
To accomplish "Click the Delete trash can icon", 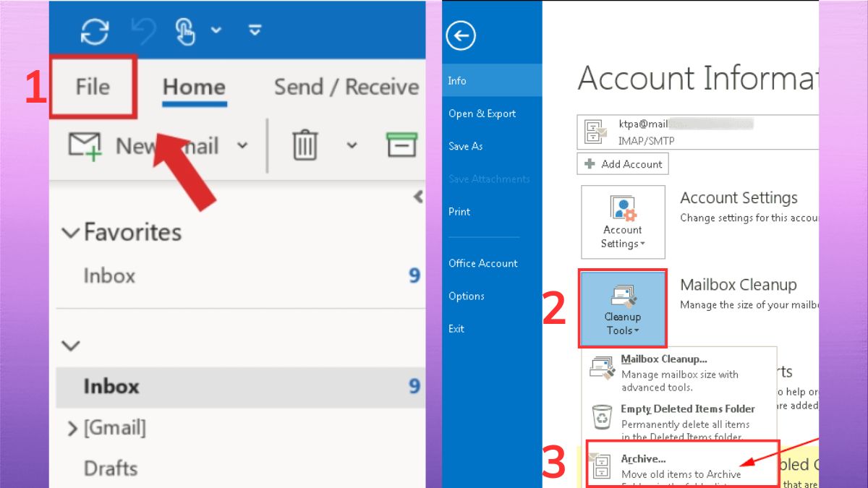I will click(x=305, y=145).
